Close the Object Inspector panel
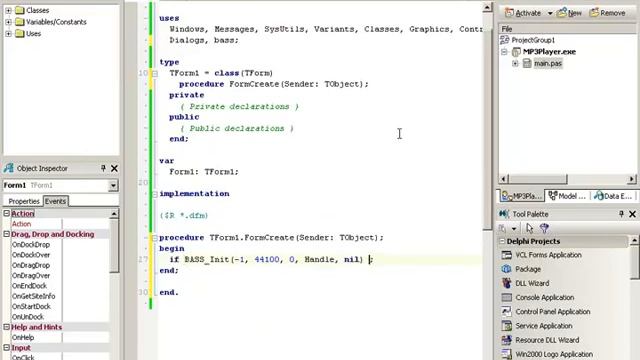 [114, 168]
